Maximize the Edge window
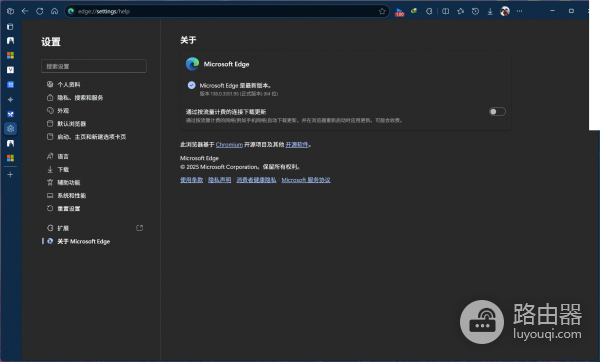 [x=571, y=11]
